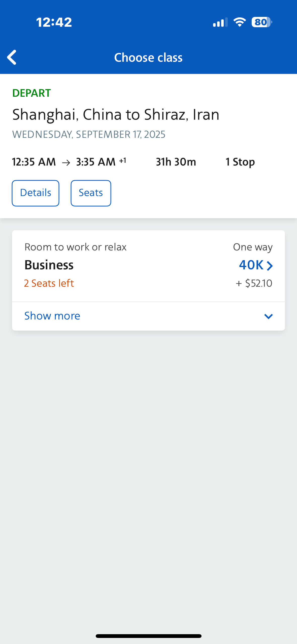This screenshot has width=297, height=644.
Task: Tap the + $52.10 taxes amount
Action: pyautogui.click(x=254, y=283)
